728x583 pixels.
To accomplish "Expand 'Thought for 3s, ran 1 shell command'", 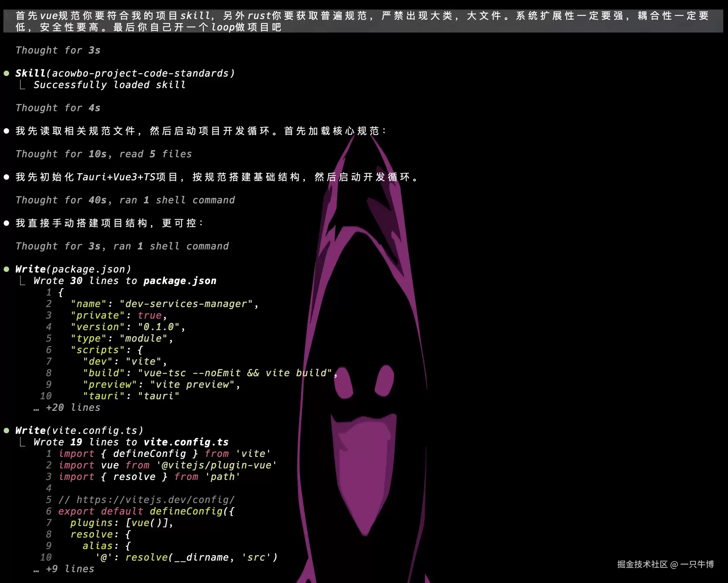I will click(122, 246).
